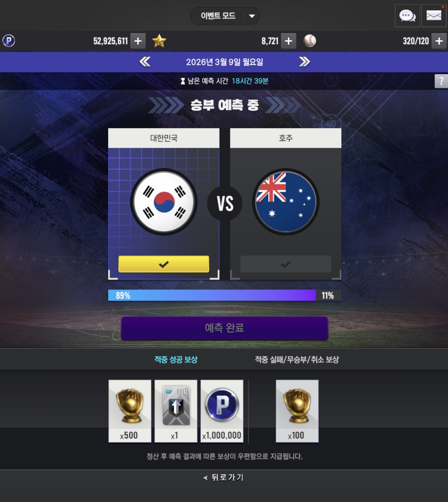Image resolution: width=448 pixels, height=502 pixels.
Task: Open the 이벤트 모드 dropdown
Action: coord(225,16)
